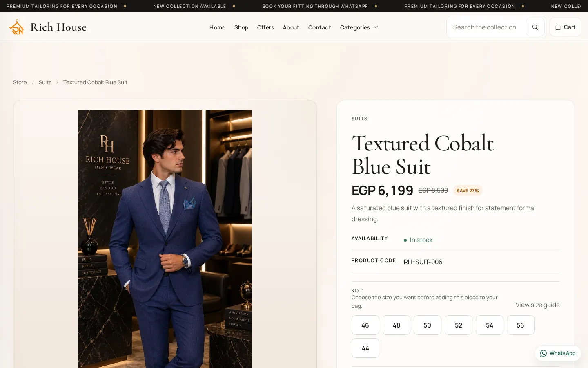Open the Shop menu item
Viewport: 588px width, 368px height.
click(241, 27)
